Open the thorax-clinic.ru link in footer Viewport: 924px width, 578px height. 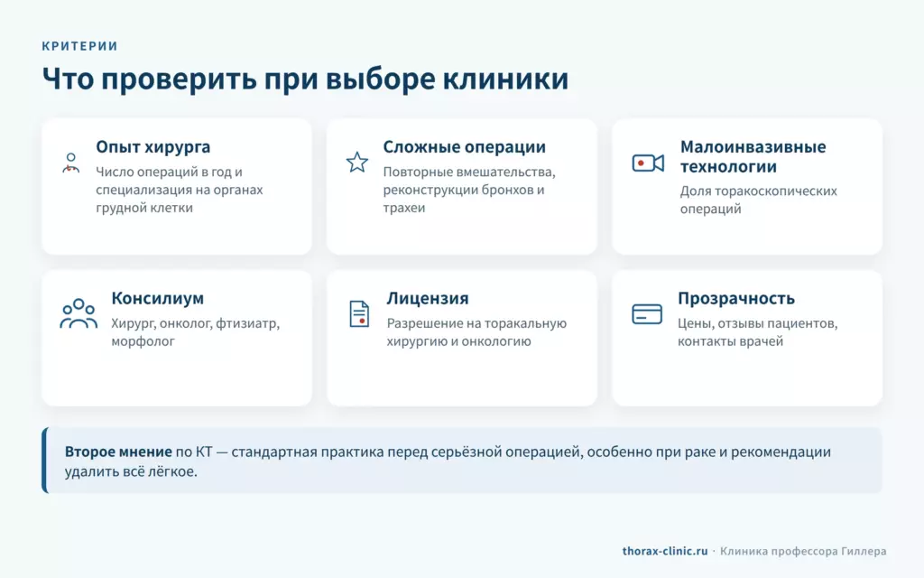665,551
